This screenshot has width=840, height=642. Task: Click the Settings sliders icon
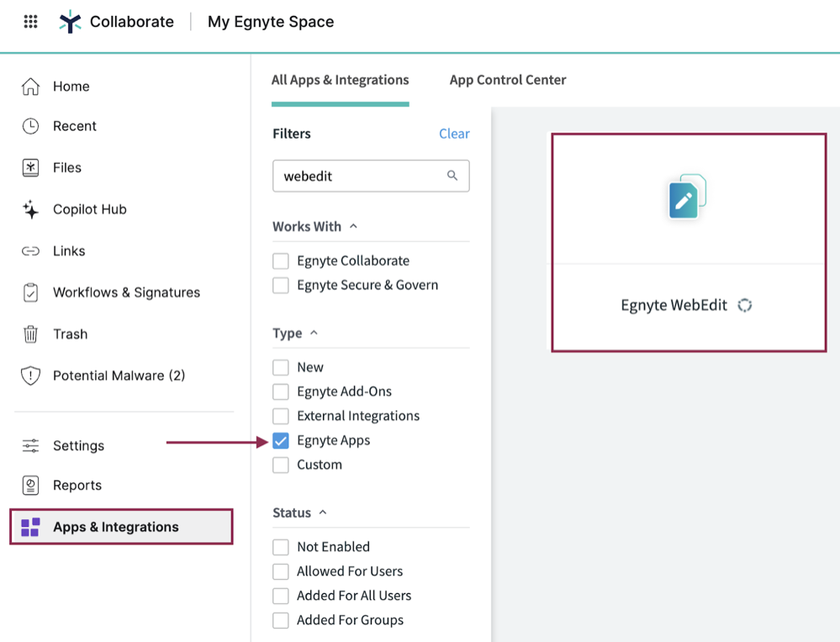point(30,445)
